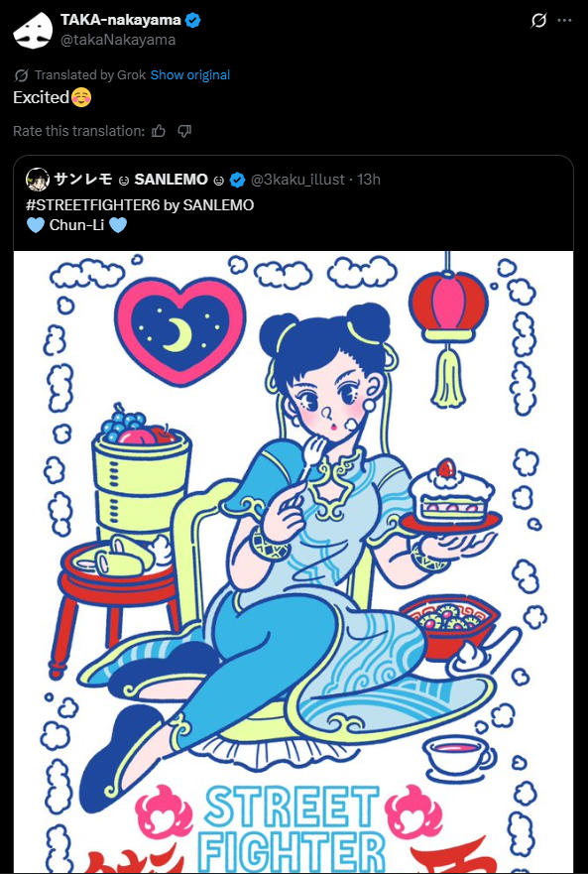The height and width of the screenshot is (874, 588).
Task: Click the blue verified badge beside TAKA-nakayama
Action: (193, 21)
